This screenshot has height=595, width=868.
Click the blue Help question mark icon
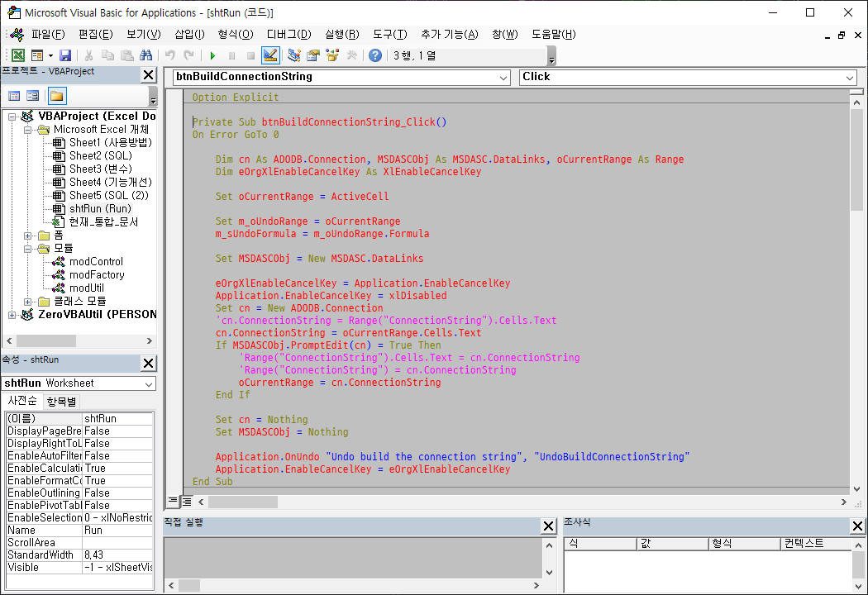pos(375,55)
